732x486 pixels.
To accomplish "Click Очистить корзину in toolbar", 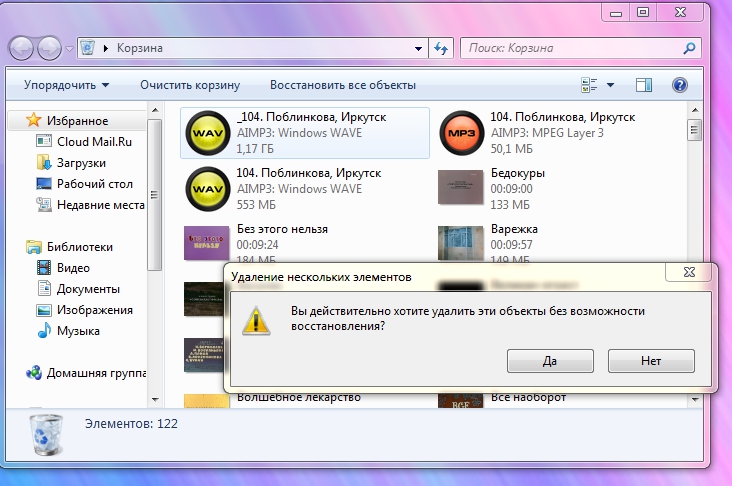I will pyautogui.click(x=189, y=85).
